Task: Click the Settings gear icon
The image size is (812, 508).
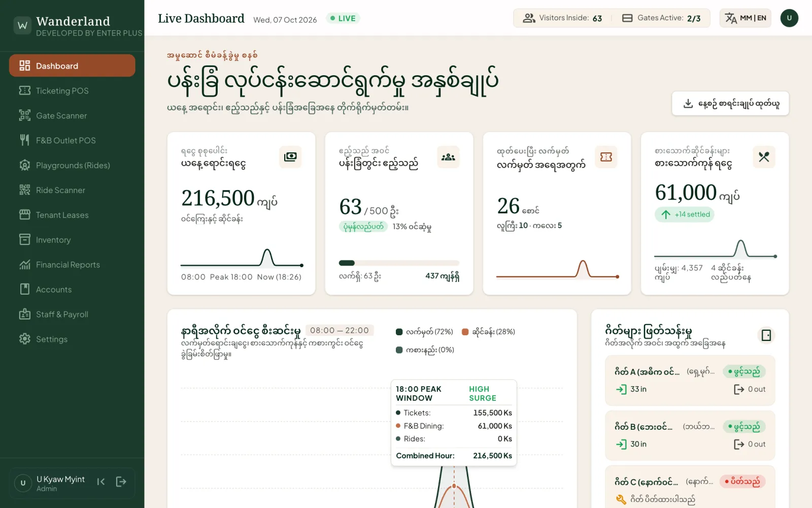Action: 24,339
